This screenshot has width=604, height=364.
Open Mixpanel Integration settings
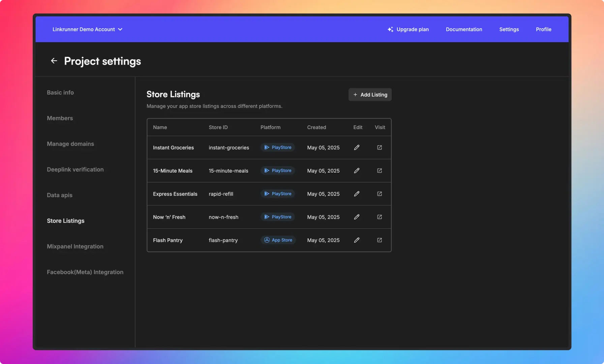[x=75, y=246]
